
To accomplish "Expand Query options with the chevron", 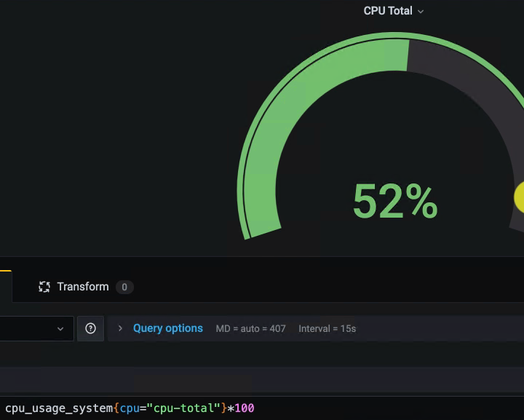I will 120,328.
